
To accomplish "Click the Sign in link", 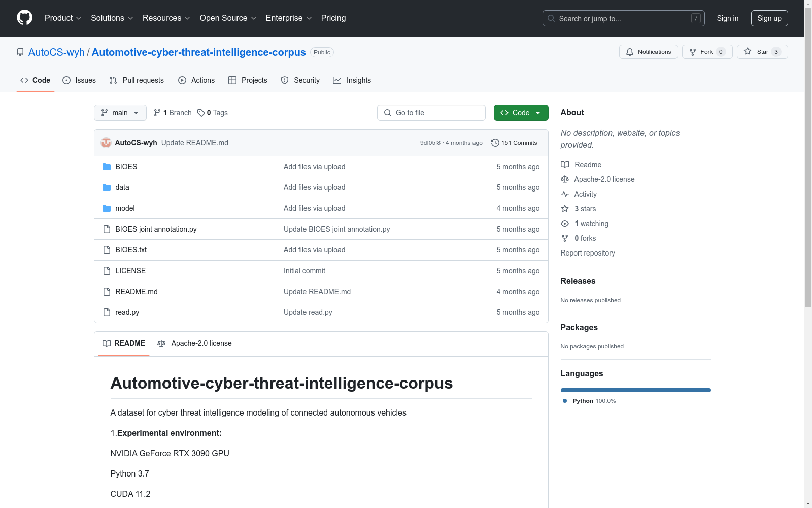I will [x=727, y=18].
